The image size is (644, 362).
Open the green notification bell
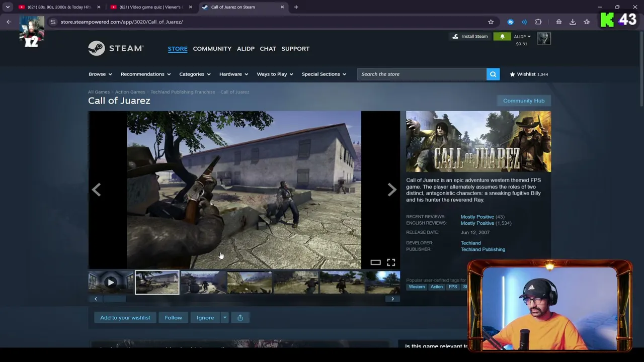(x=502, y=36)
